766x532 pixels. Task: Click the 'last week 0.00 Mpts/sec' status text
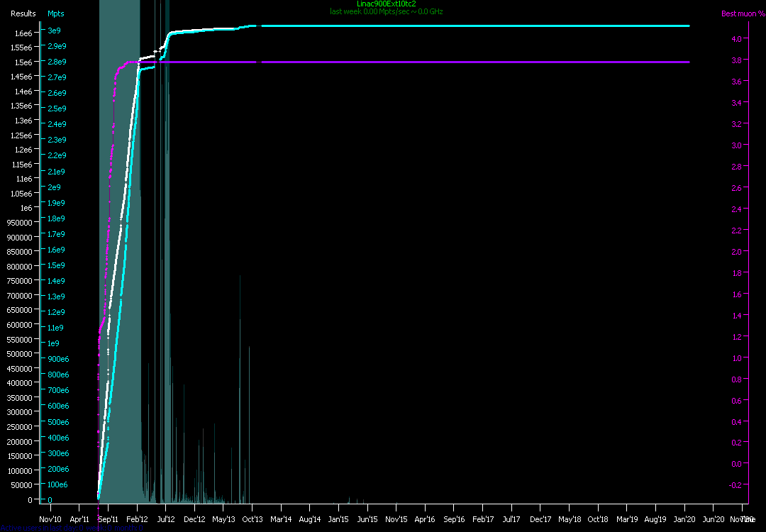tap(386, 11)
